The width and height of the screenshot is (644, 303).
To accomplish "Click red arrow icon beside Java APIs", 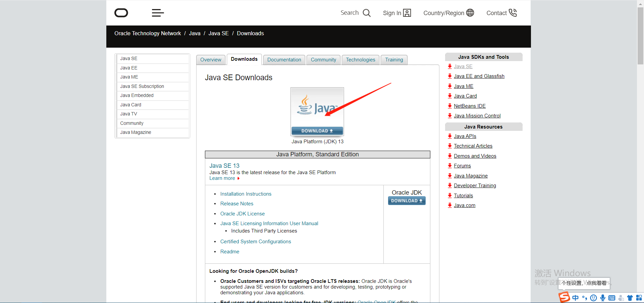I will 450,136.
